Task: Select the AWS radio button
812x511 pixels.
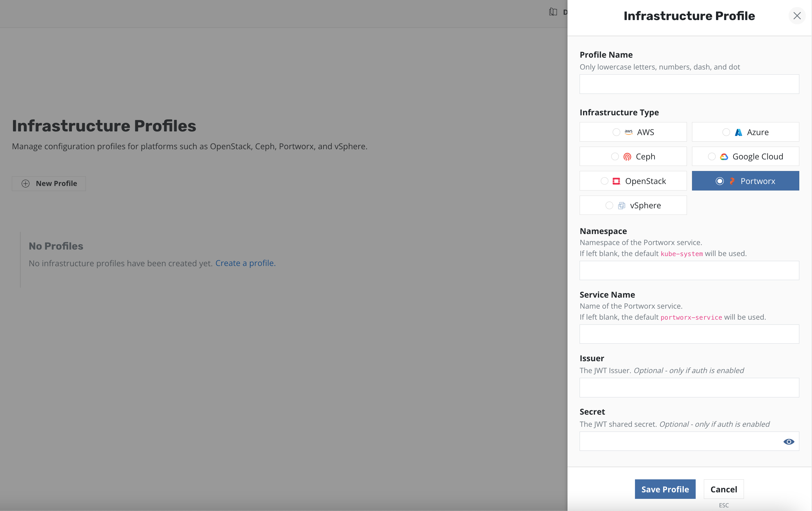Action: pyautogui.click(x=616, y=132)
